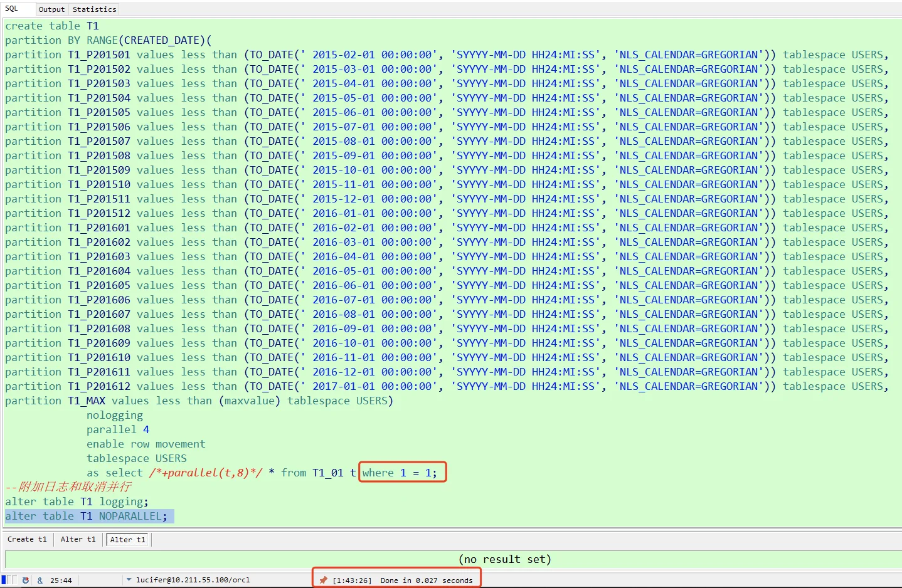Click the cursor position 25:44 indicator
902x588 pixels.
point(61,580)
